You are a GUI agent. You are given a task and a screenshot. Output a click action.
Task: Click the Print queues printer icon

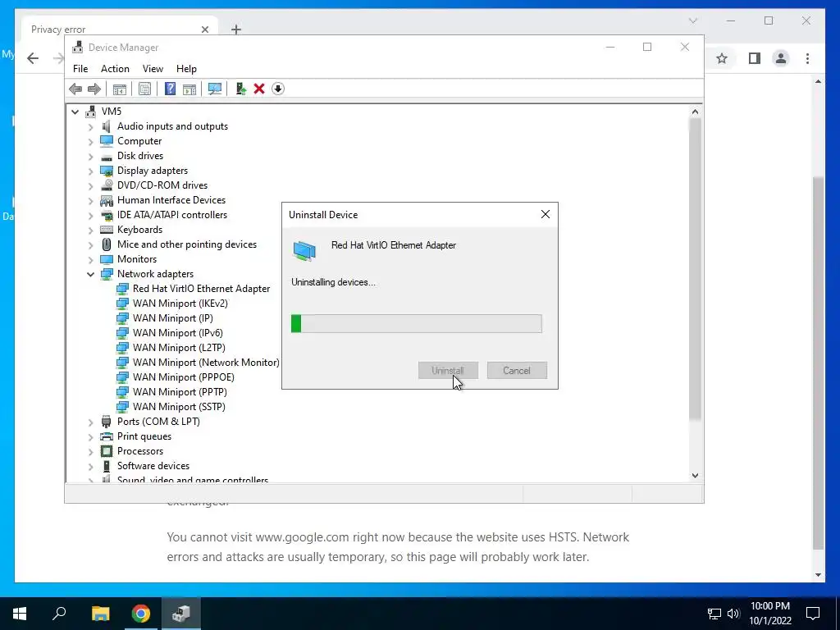click(107, 436)
